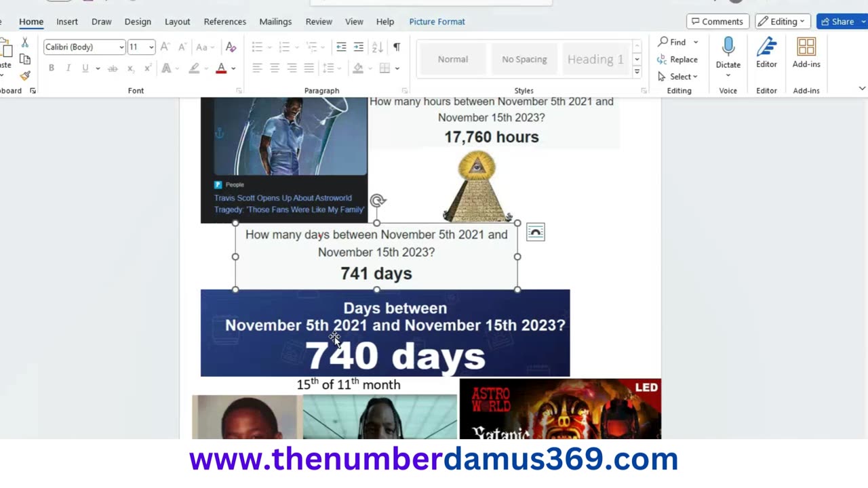
Task: Open the Editing mode dropdown
Action: (783, 22)
